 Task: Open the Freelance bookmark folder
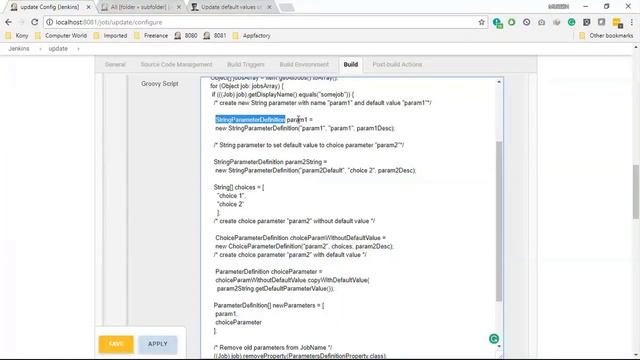tap(151, 36)
